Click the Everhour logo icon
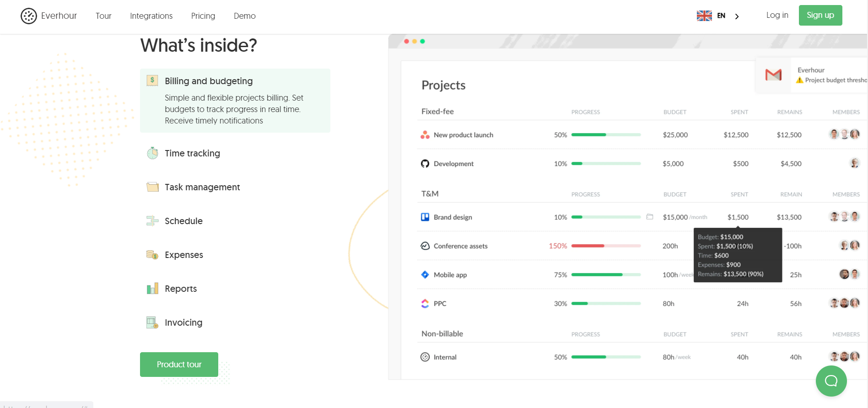Viewport: 868px width, 408px height. pos(28,16)
